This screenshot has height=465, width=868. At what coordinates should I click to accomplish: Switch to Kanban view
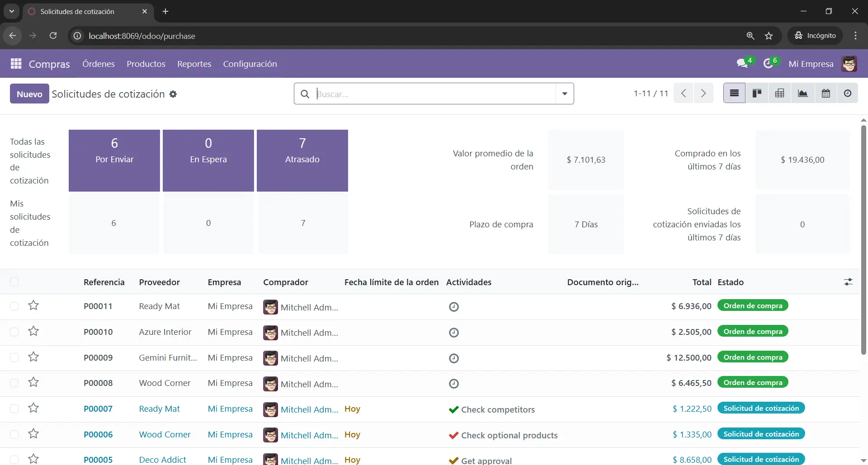click(757, 94)
